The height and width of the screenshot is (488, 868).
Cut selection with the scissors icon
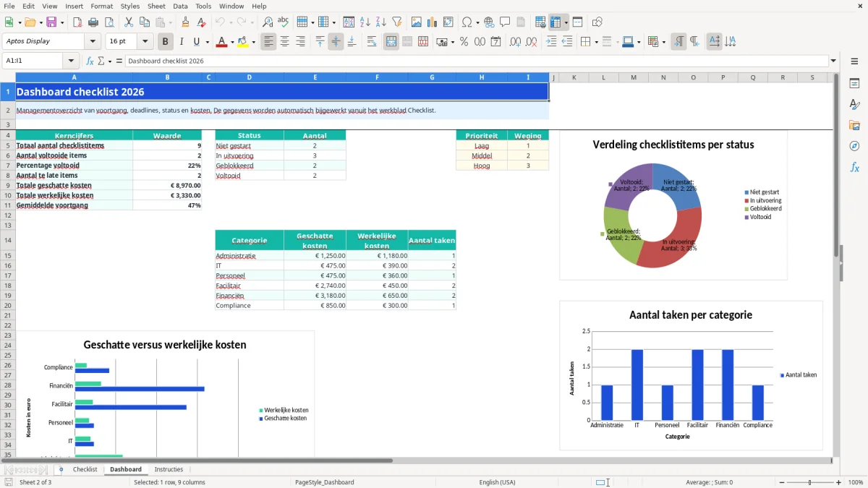[128, 22]
